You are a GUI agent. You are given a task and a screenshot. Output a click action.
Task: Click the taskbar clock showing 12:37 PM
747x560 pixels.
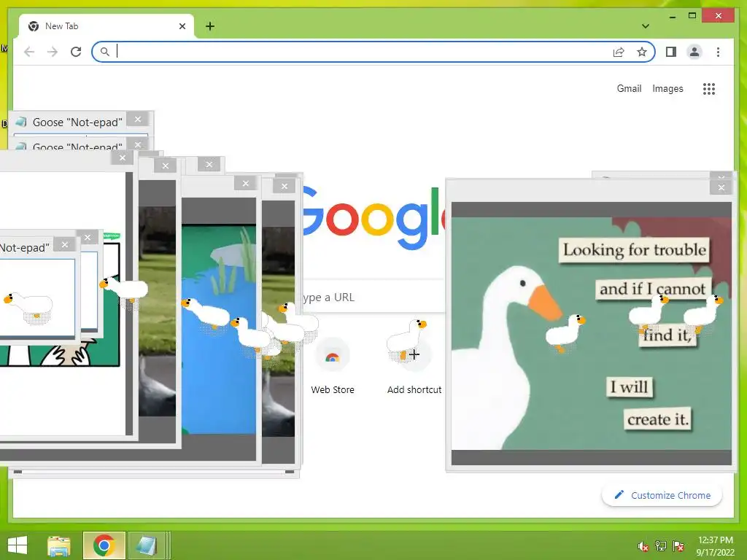coord(715,546)
